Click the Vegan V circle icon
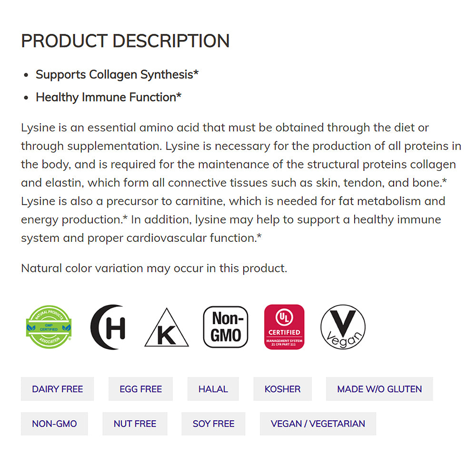The height and width of the screenshot is (476, 476). pyautogui.click(x=343, y=327)
